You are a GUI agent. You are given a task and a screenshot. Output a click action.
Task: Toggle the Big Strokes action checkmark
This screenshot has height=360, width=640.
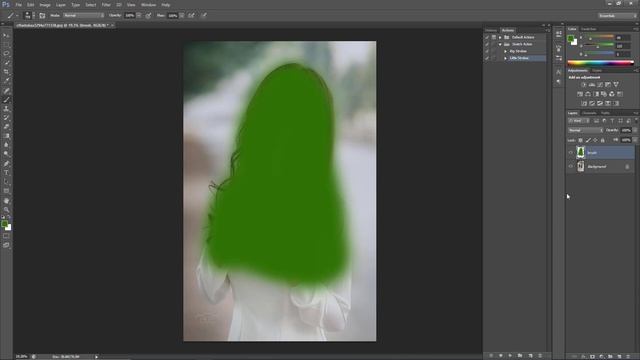click(x=487, y=51)
